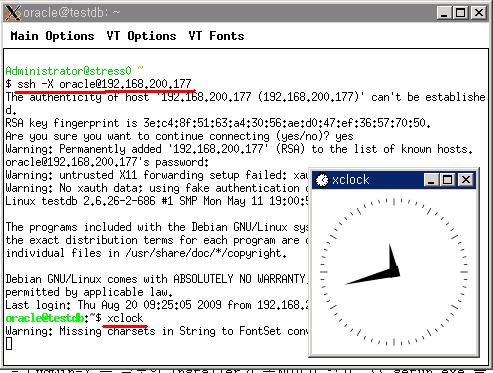Click the analog clock face
Image resolution: width=493 pixels, height=373 pixels.
coord(394,272)
